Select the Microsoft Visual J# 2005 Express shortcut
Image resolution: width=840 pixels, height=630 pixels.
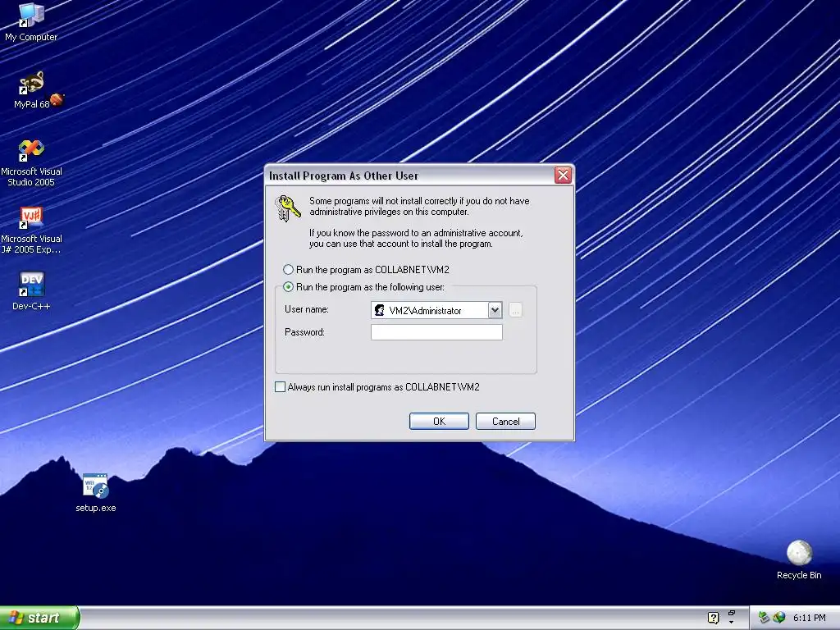(31, 230)
